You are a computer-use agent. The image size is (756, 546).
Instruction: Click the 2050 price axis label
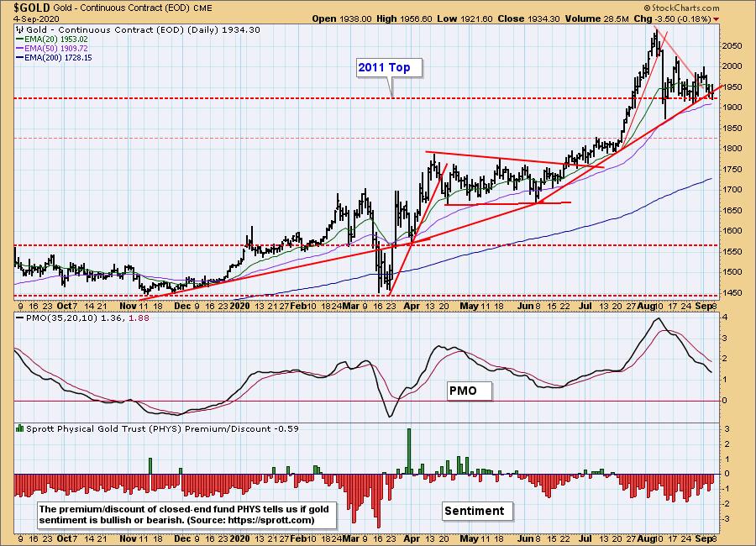(x=732, y=46)
